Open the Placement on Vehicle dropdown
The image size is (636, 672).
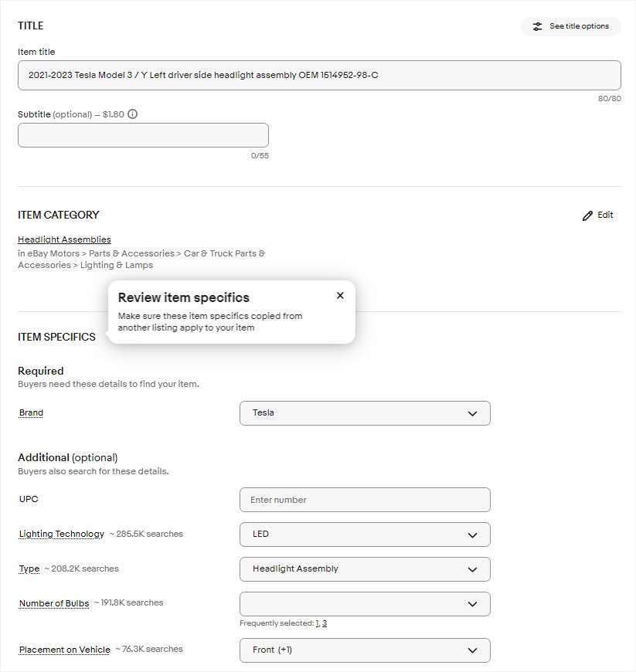pyautogui.click(x=365, y=650)
